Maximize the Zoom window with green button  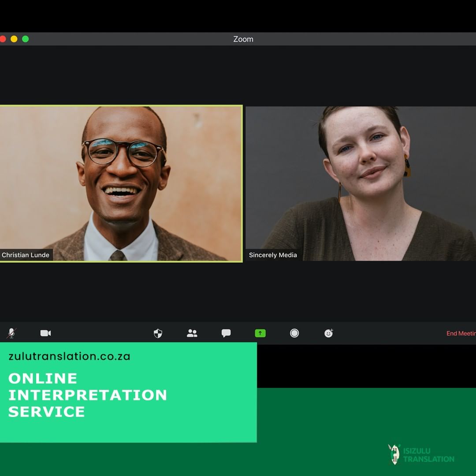[x=26, y=39]
